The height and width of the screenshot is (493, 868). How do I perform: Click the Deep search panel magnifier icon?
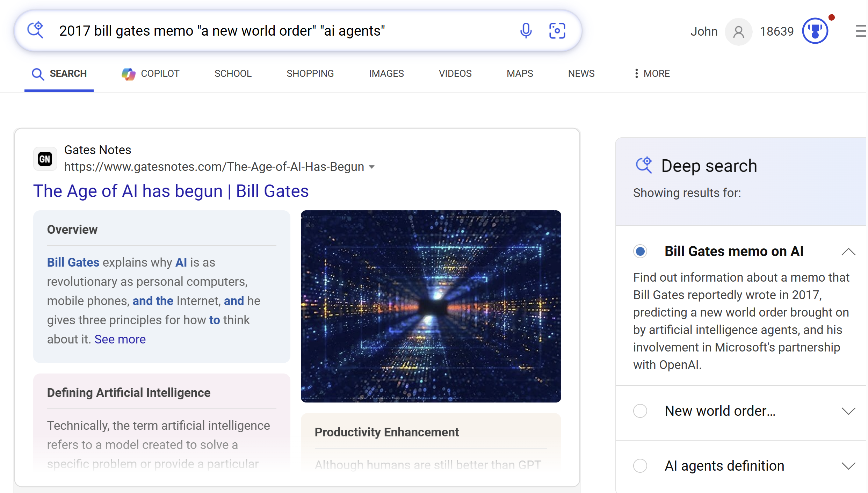(644, 165)
